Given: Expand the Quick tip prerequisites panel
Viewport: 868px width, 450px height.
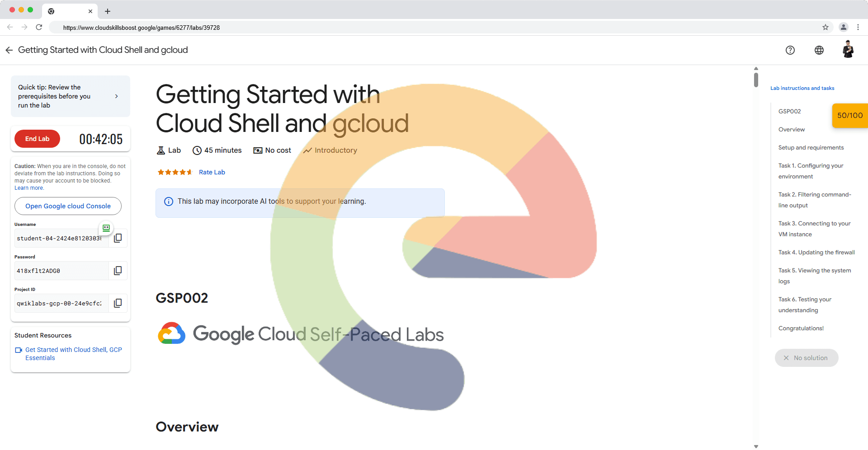Looking at the screenshot, I should pos(116,96).
